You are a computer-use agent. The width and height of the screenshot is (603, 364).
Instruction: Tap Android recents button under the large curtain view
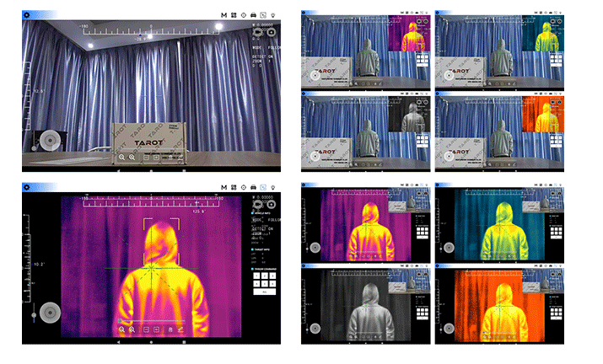click(184, 170)
